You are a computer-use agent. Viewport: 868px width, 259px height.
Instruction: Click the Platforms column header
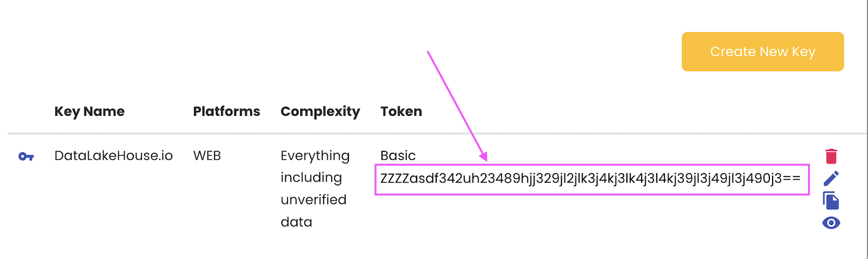[226, 112]
